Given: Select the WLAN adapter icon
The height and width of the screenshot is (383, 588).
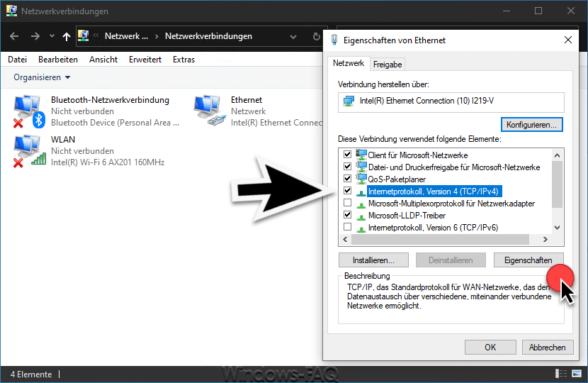Looking at the screenshot, I should click(x=29, y=151).
